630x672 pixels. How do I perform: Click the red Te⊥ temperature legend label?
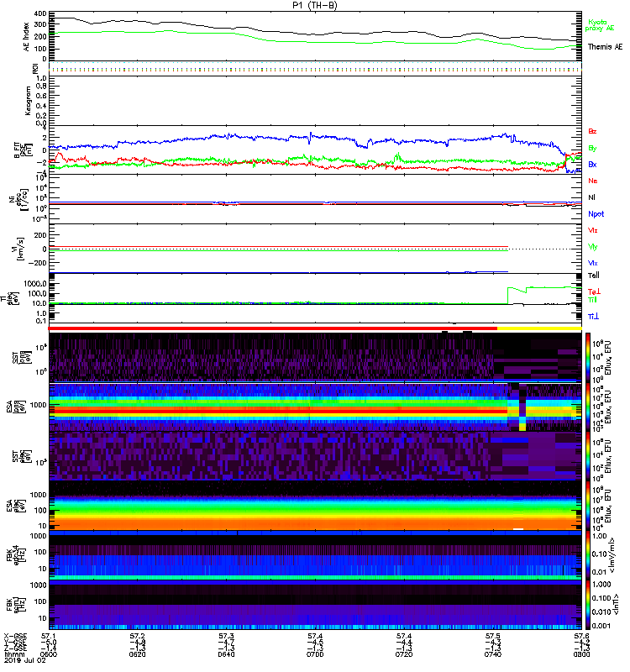click(594, 291)
